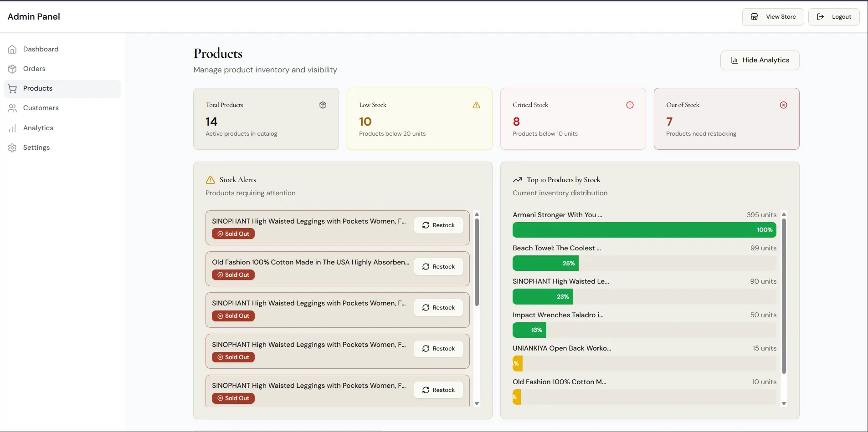
Task: Click the Analytics bar chart icon
Action: pos(12,128)
